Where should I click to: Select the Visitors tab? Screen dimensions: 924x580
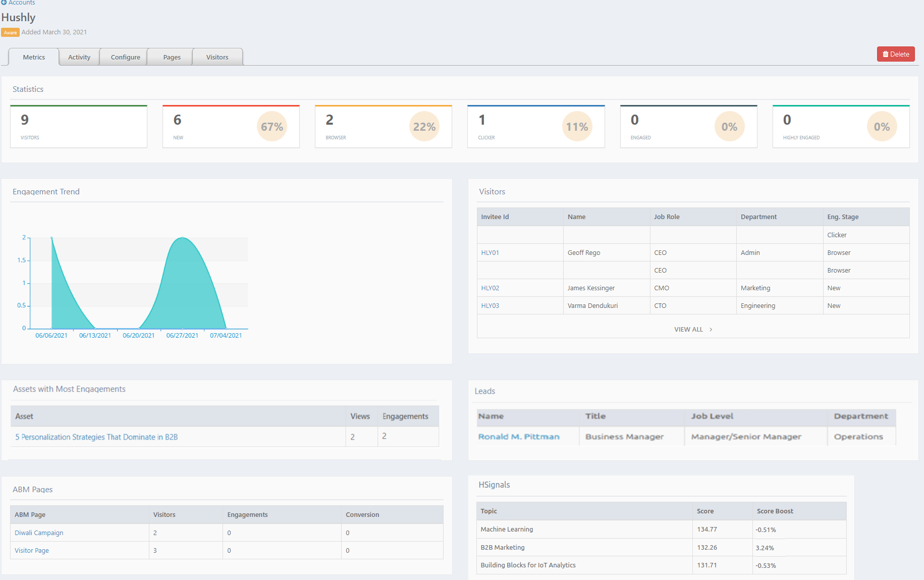pos(218,57)
